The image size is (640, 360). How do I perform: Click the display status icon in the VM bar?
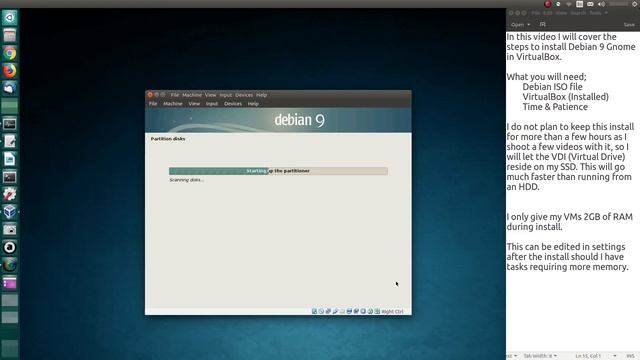coord(349,311)
